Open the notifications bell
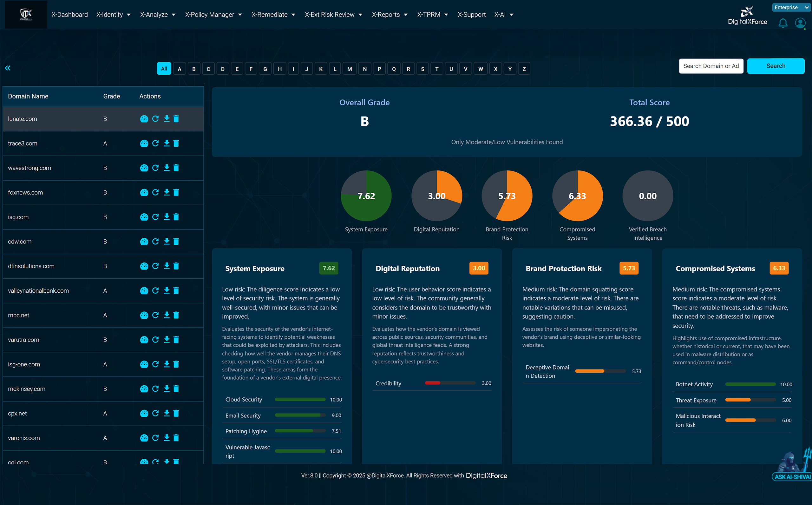This screenshot has width=812, height=505. 783,23
